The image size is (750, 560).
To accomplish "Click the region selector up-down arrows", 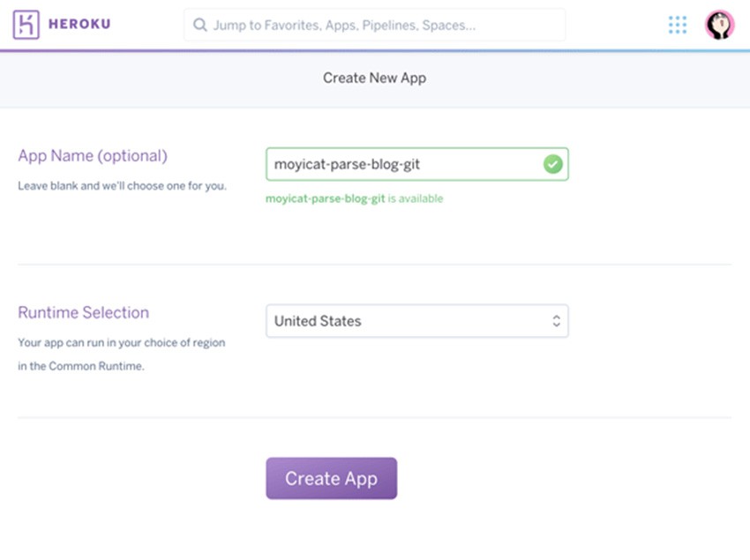I will click(556, 321).
